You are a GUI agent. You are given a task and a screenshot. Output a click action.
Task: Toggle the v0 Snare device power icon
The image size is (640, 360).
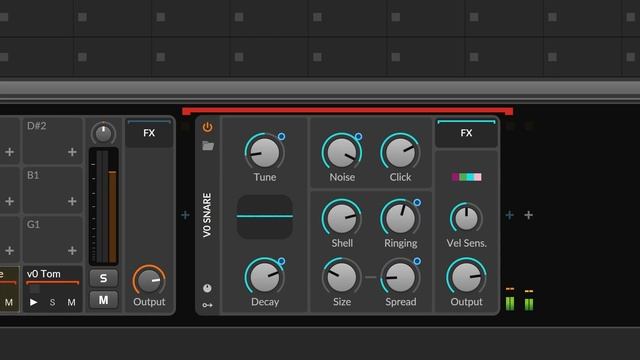click(x=207, y=127)
